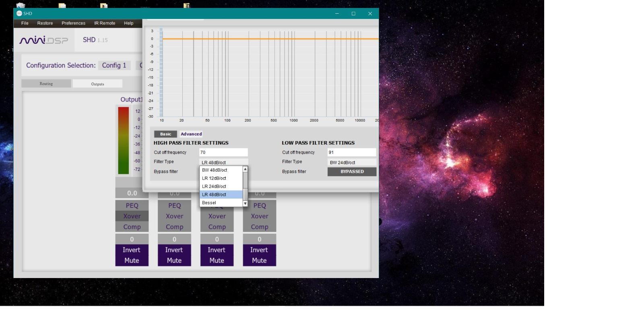Switch to the Outputs tab
644x328 pixels.
point(97,84)
